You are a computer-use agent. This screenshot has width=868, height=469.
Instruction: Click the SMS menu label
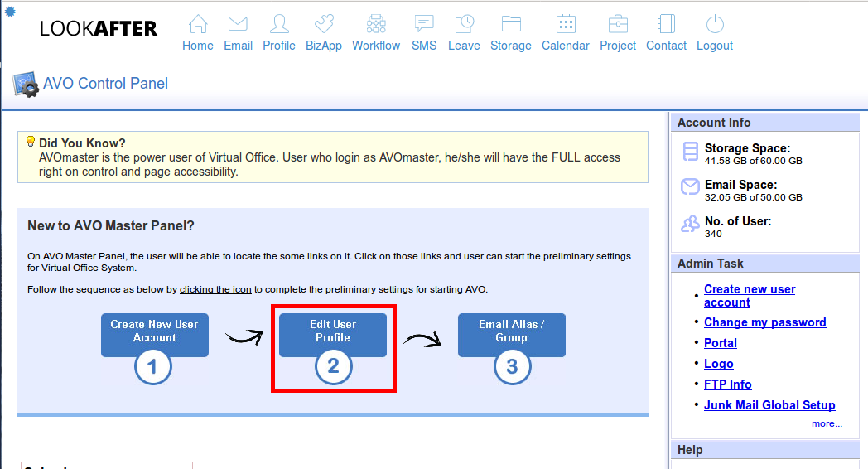point(424,46)
